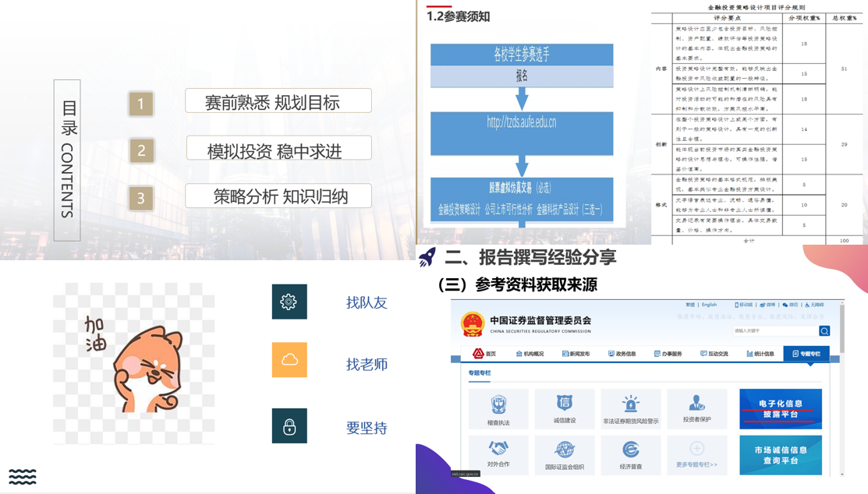868x494 pixels.
Task: Open the 电子化信息披露平台 banner
Action: pyautogui.click(x=780, y=409)
